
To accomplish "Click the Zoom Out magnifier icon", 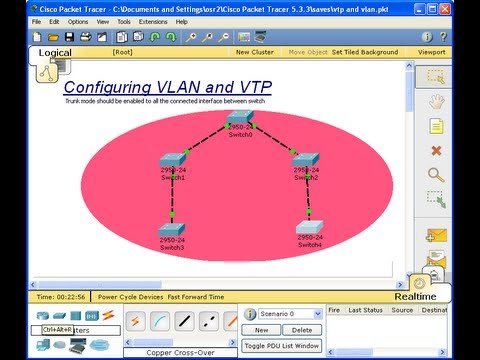I will [224, 37].
